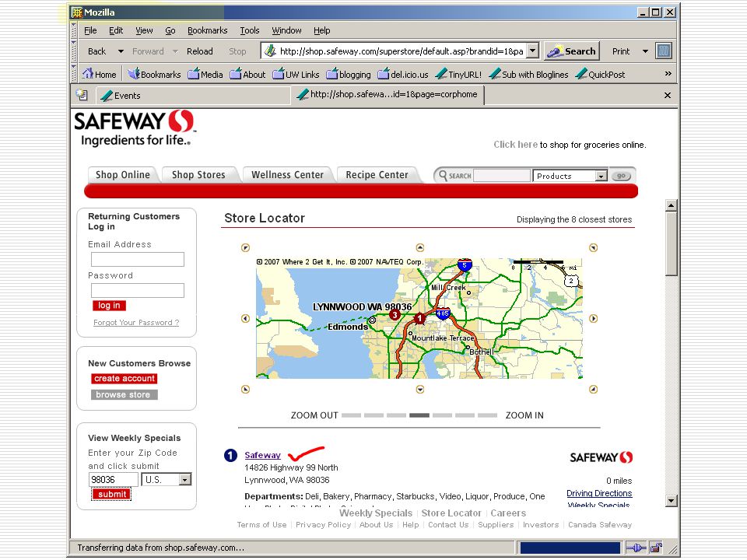
Task: Pan the map south with bottom arrow
Action: pos(419,389)
